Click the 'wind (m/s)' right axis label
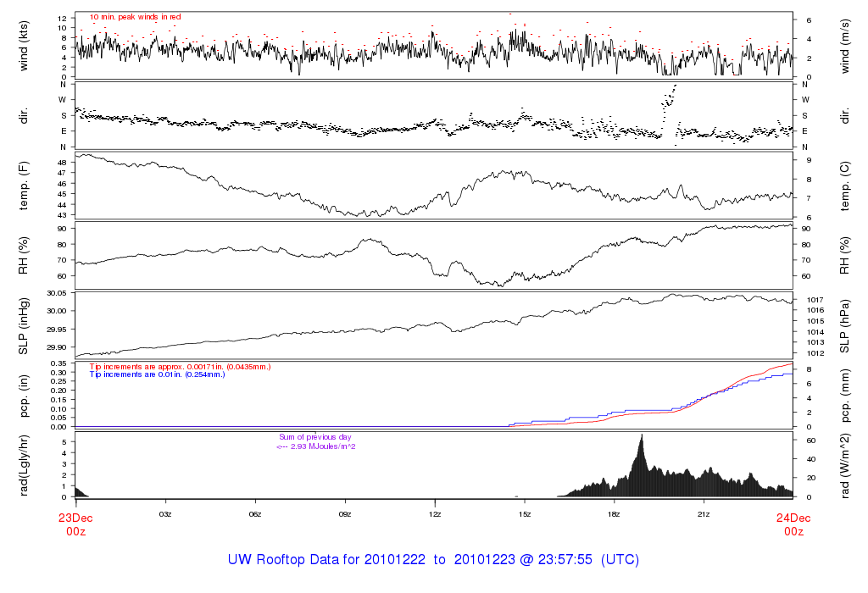Screen dimensions: 868x593 tap(846, 42)
